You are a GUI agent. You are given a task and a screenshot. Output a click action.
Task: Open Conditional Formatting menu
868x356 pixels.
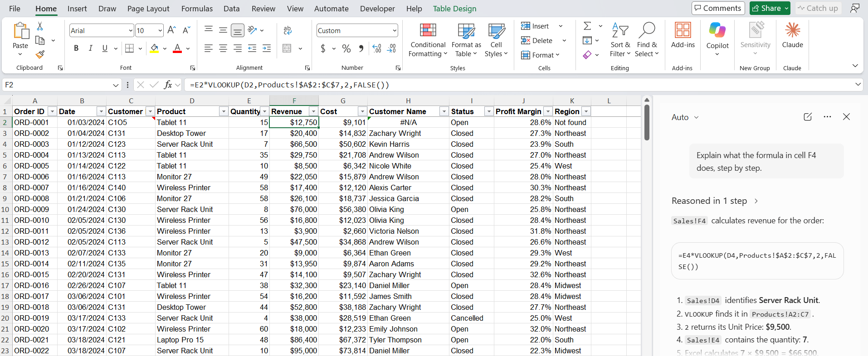428,40
